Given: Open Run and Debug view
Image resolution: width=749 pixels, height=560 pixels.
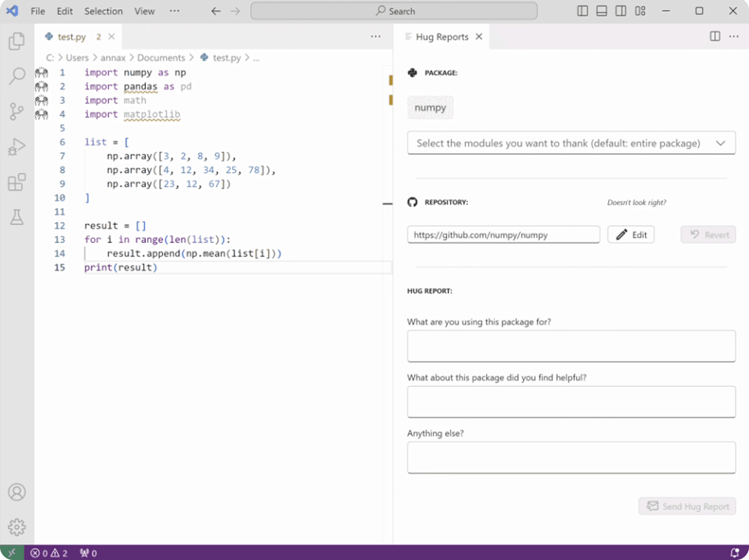Looking at the screenshot, I should click(16, 147).
